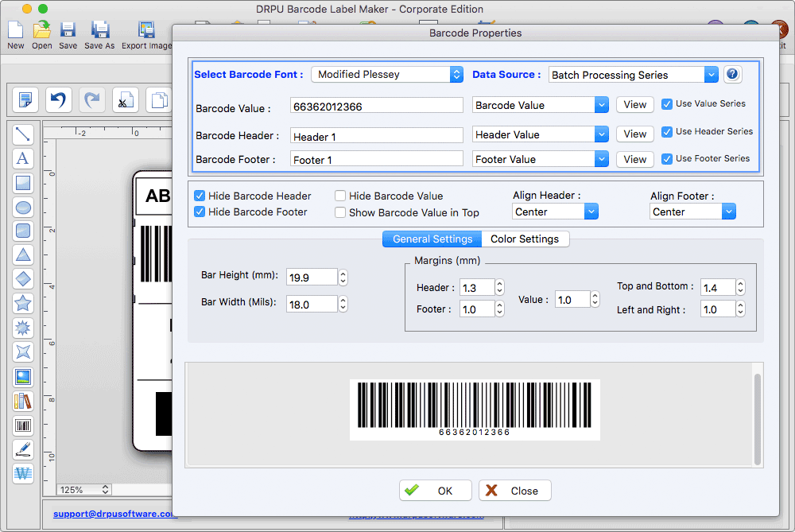The image size is (795, 532).
Task: Increase Bar Height using its stepper
Action: click(343, 274)
